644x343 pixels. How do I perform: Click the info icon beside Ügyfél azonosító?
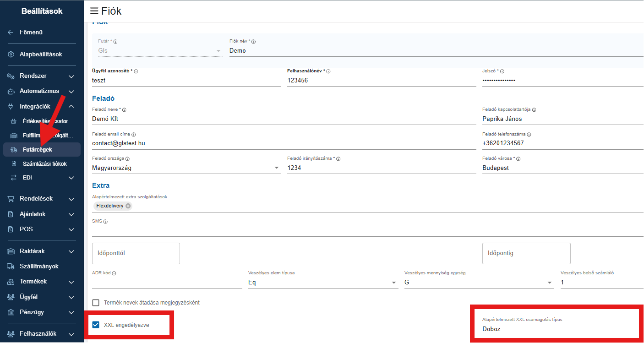point(136,71)
